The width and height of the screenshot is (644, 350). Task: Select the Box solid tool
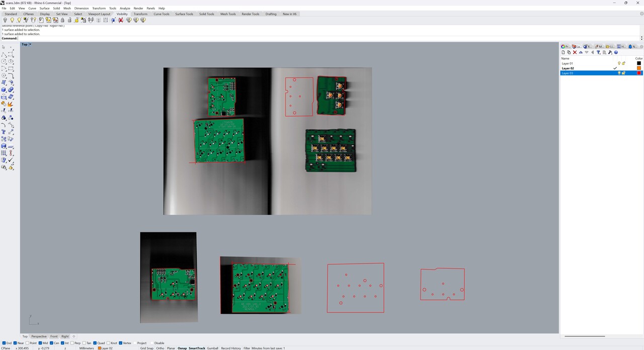(x=4, y=89)
